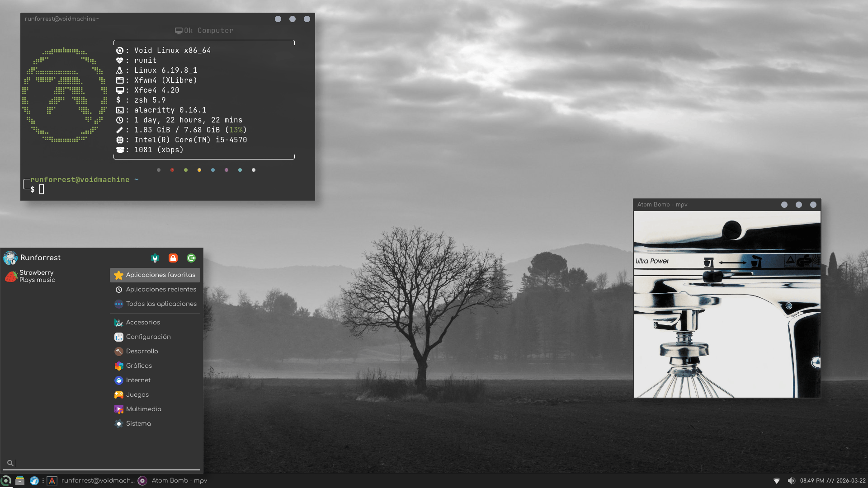Click the green log out icon
Viewport: 868px width, 488px height.
pos(191,258)
